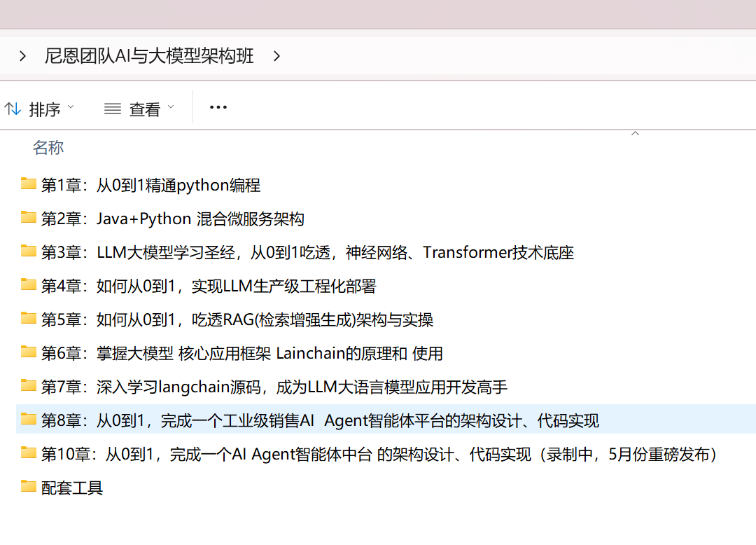
Task: Click the 第10章 AI Agent中台 row to select it
Action: point(280,454)
